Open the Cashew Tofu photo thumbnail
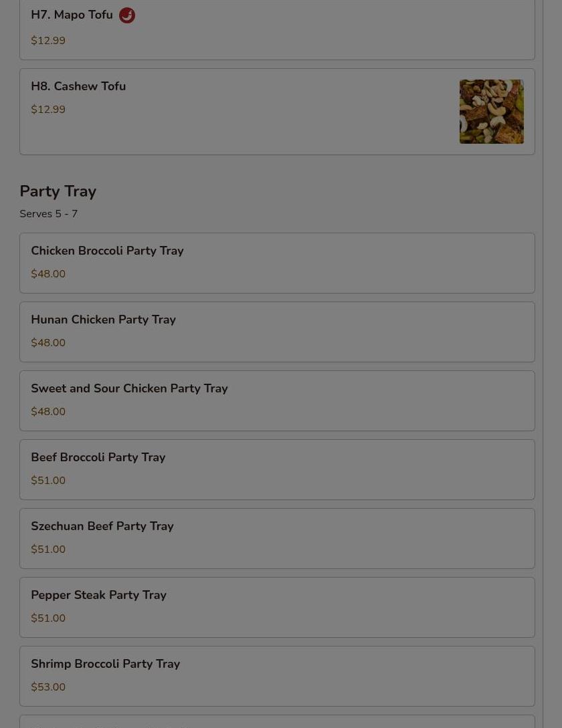Viewport: 562px width, 728px height. (x=491, y=112)
